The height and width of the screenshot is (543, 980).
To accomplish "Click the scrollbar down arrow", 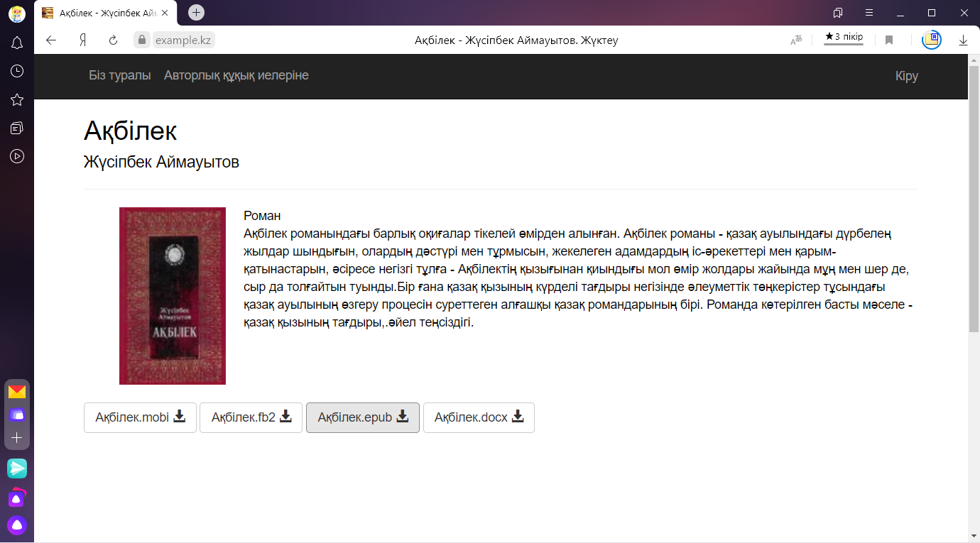I will coord(974,535).
